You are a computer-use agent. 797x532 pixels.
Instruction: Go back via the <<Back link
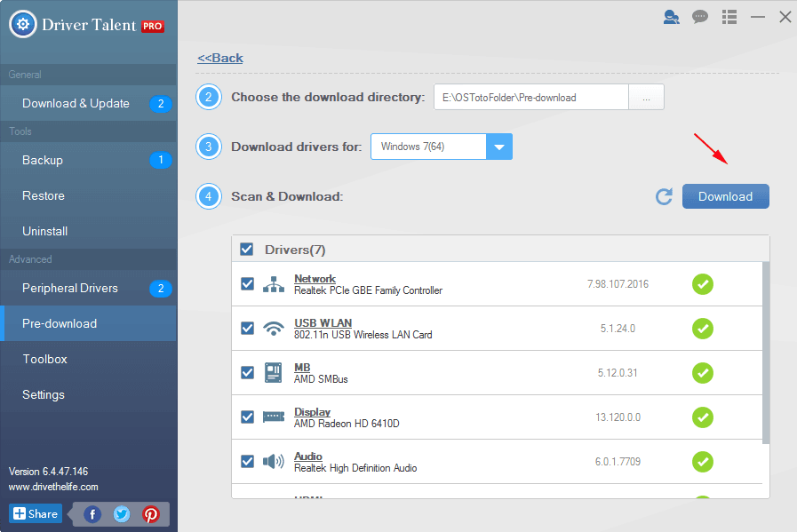pos(220,58)
